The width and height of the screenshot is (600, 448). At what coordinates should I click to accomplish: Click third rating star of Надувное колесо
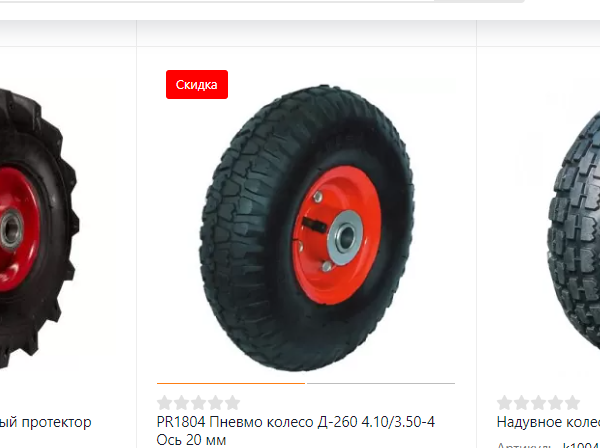(539, 403)
